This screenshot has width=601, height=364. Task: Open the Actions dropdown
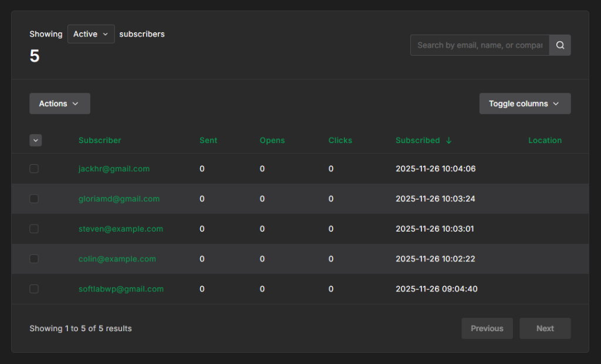pyautogui.click(x=60, y=104)
